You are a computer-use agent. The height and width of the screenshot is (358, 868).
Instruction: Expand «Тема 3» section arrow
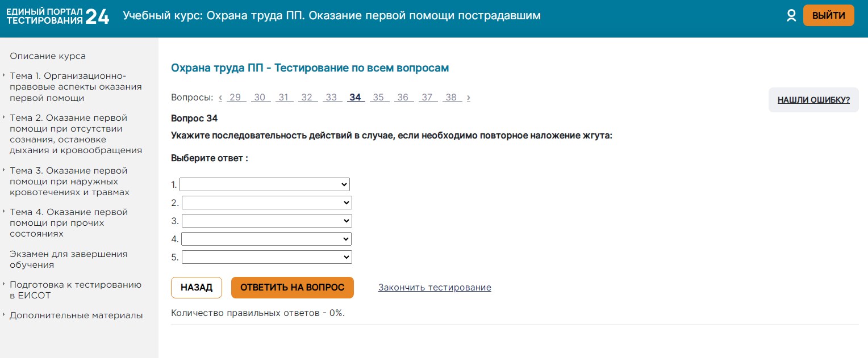4,170
